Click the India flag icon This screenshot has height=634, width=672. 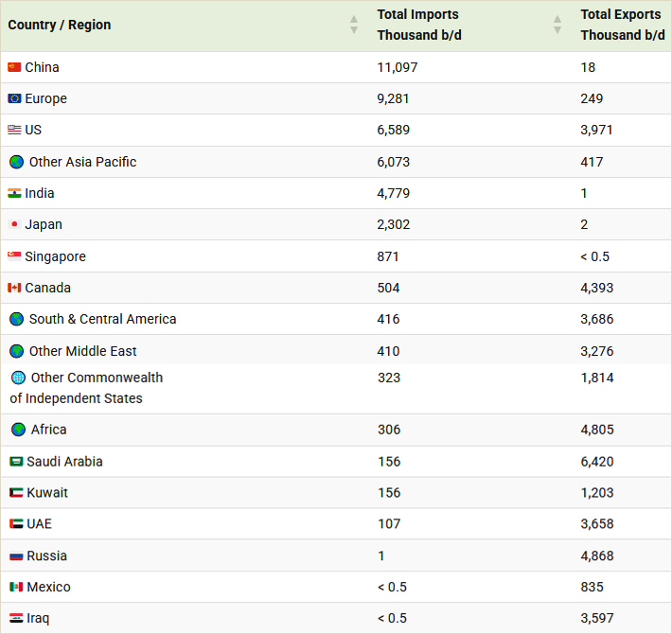point(14,193)
